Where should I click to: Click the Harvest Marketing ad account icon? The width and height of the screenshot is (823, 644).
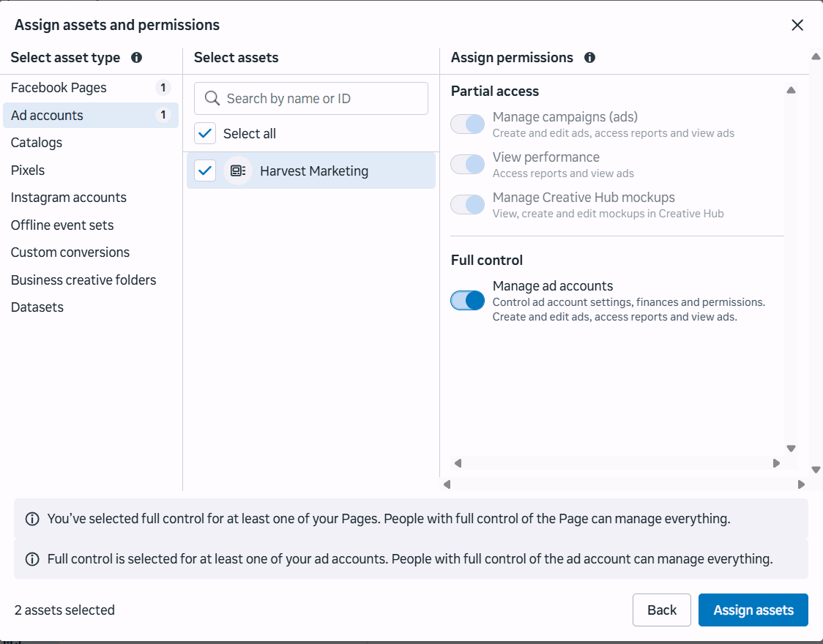point(238,171)
